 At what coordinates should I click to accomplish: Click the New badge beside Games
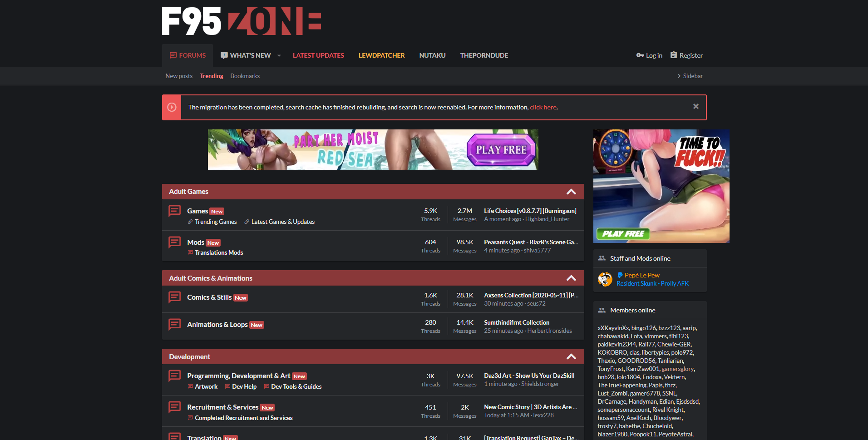[217, 212]
